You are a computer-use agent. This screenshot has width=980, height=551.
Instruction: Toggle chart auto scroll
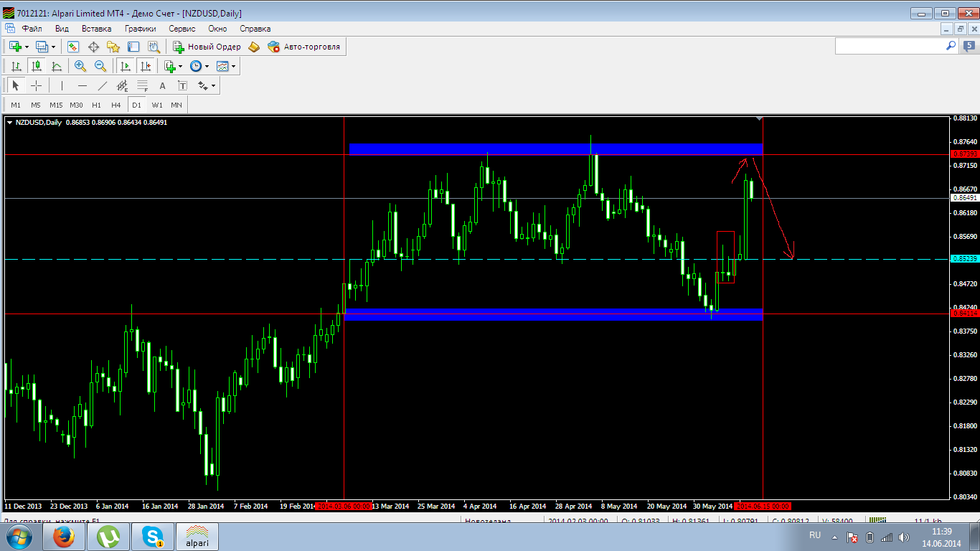click(x=126, y=66)
